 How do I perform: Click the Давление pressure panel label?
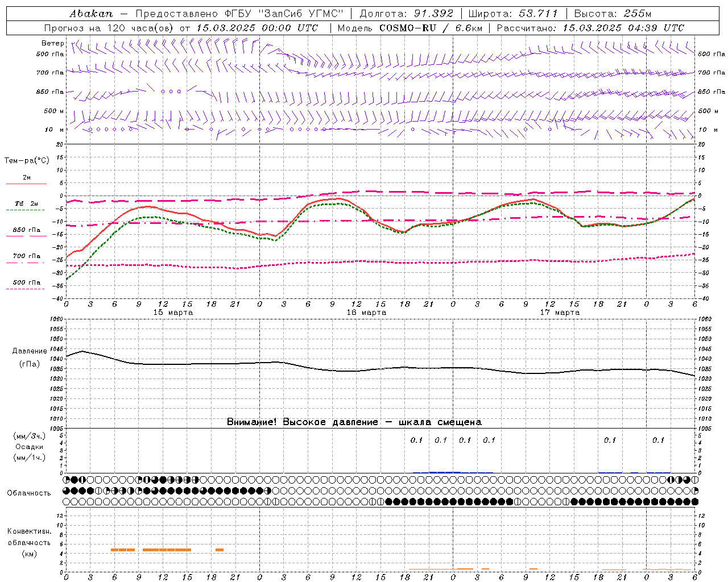[30, 351]
